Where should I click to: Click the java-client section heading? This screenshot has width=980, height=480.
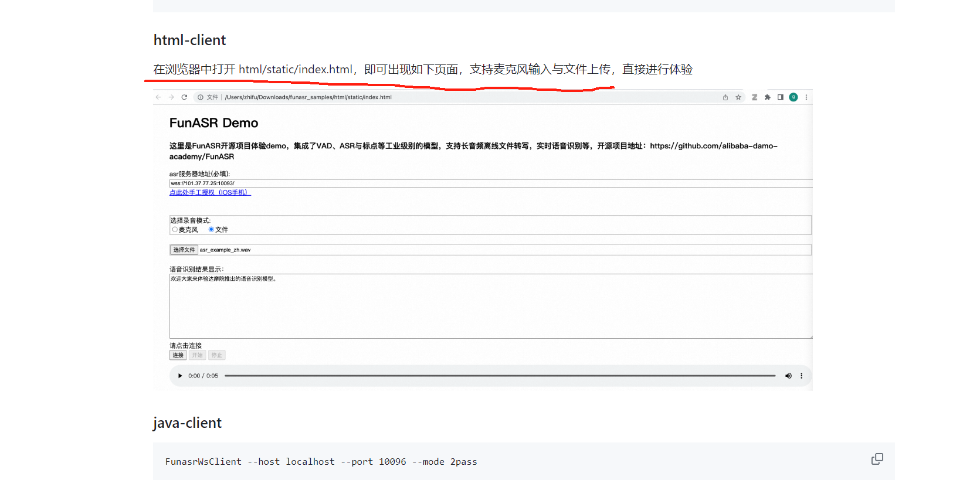point(187,423)
